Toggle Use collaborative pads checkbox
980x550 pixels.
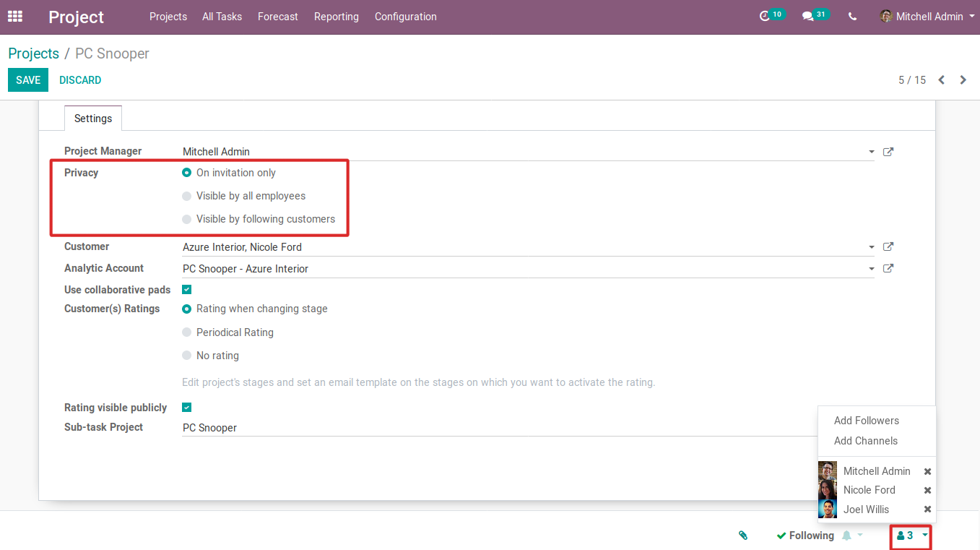pyautogui.click(x=187, y=289)
